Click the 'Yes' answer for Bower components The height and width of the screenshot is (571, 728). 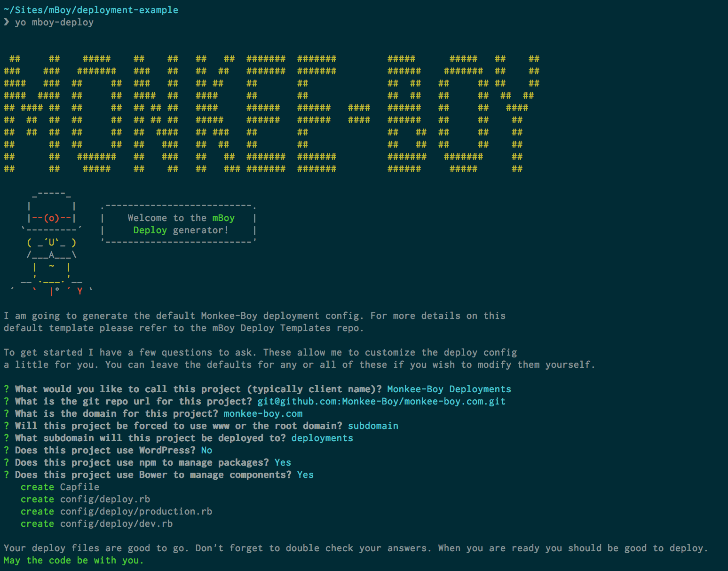tap(305, 475)
